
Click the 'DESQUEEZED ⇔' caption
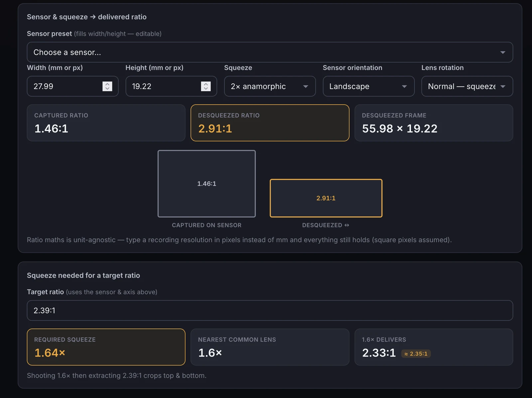326,225
